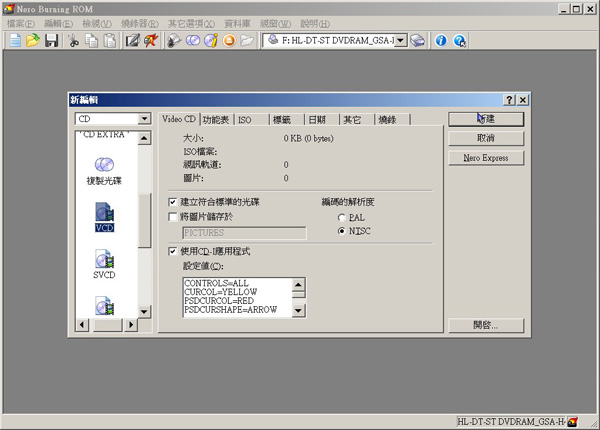Click the PICTURES folder input field

click(244, 233)
